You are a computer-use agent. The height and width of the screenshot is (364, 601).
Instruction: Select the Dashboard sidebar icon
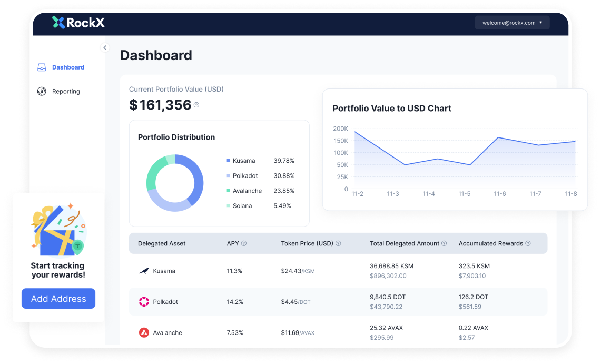pyautogui.click(x=41, y=67)
